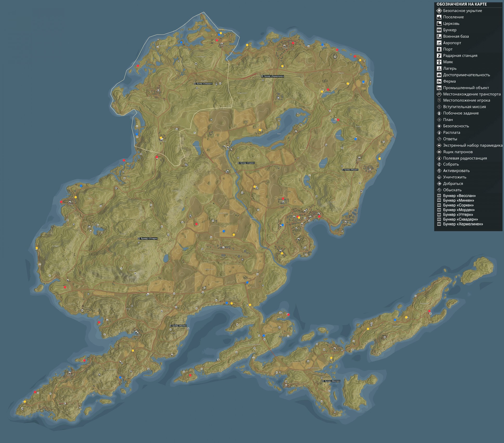Click the Ответы mission icon
Image resolution: width=504 pixels, height=443 pixels.
click(x=439, y=139)
